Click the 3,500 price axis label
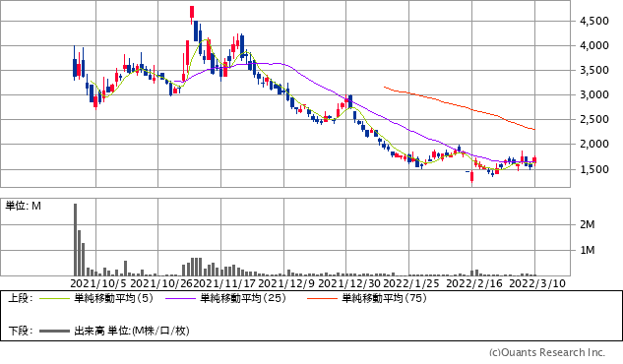623x364 pixels. pos(594,70)
